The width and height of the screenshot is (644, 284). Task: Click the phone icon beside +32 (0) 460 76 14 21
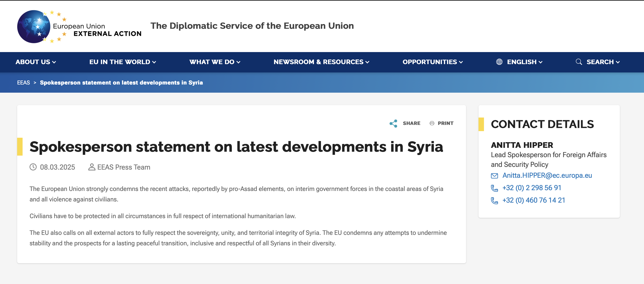[x=494, y=201]
